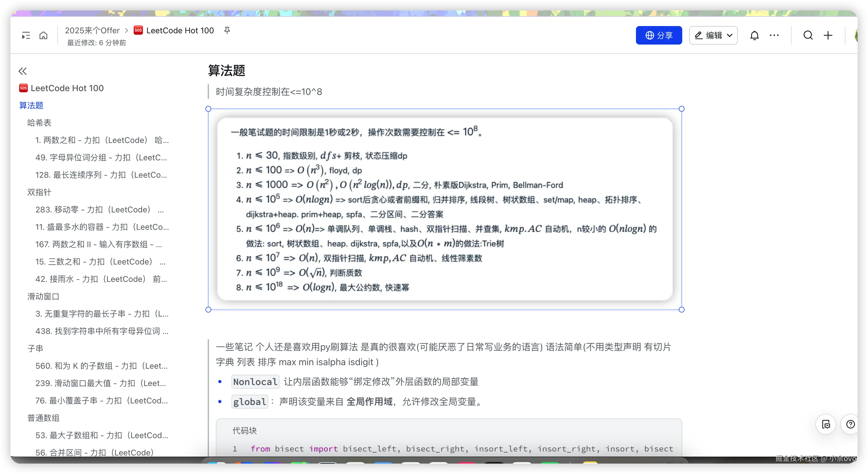
Task: Expand the 哈希表 outline section
Action: tap(39, 122)
